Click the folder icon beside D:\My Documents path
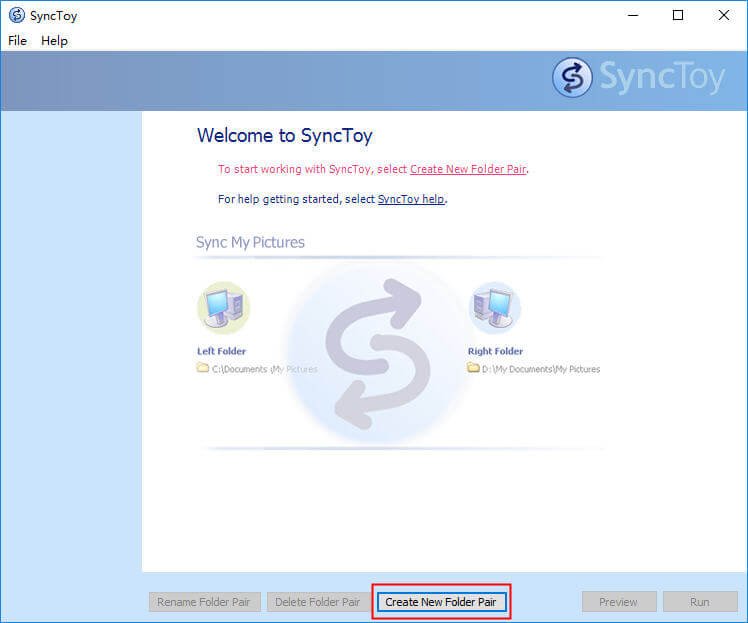 [473, 368]
